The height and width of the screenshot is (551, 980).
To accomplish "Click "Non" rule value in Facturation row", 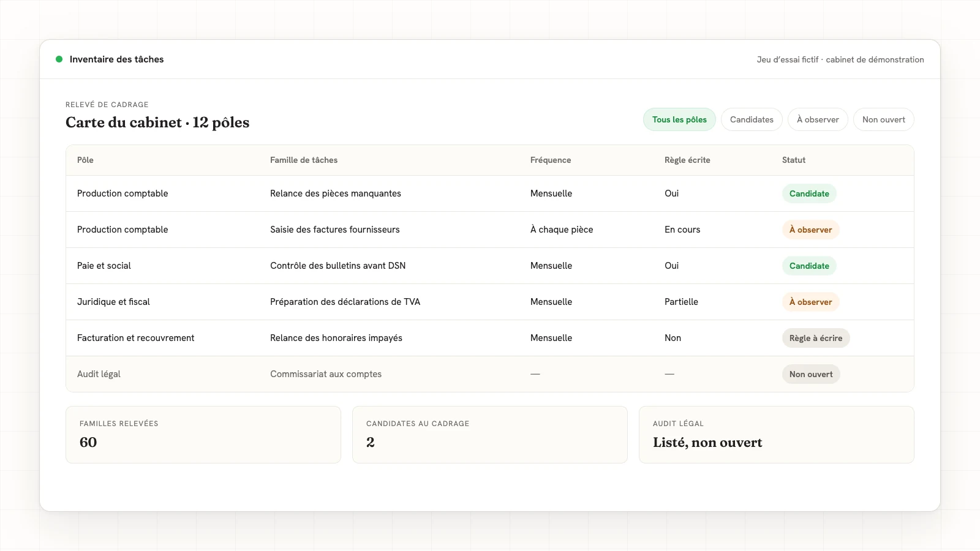I will (673, 338).
